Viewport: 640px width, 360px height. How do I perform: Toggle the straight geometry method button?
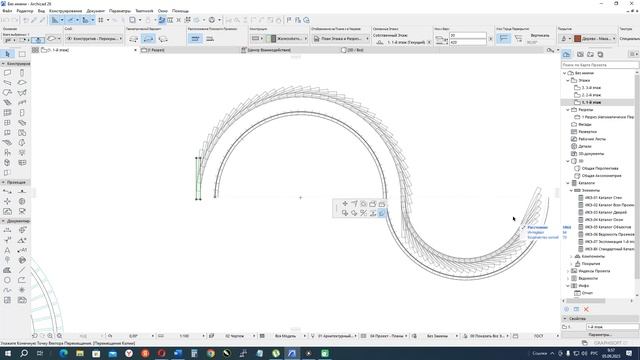click(133, 39)
